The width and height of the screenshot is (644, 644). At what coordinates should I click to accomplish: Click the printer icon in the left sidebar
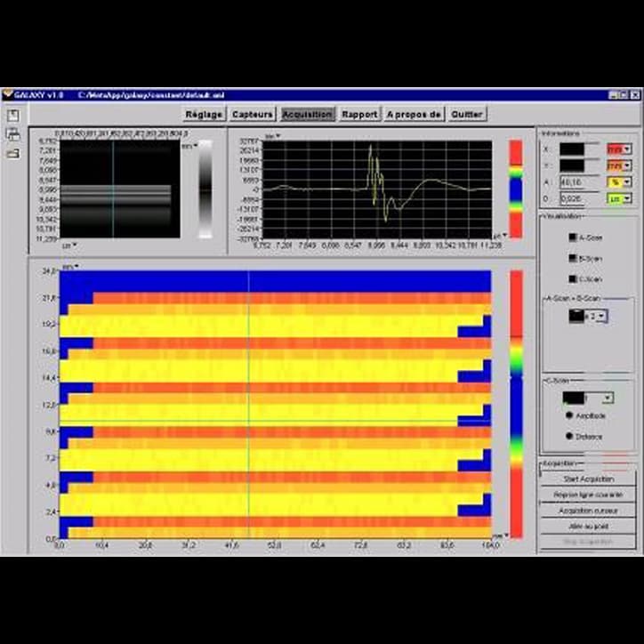(12, 134)
